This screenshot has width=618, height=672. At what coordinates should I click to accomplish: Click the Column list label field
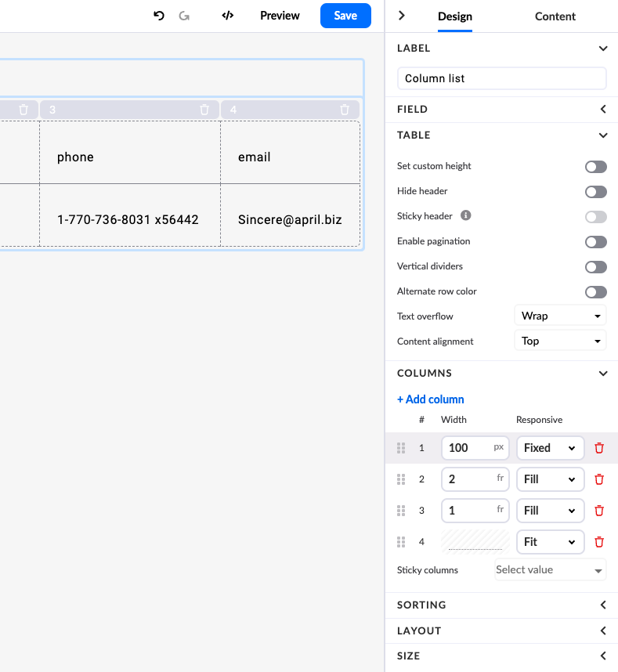tap(502, 78)
